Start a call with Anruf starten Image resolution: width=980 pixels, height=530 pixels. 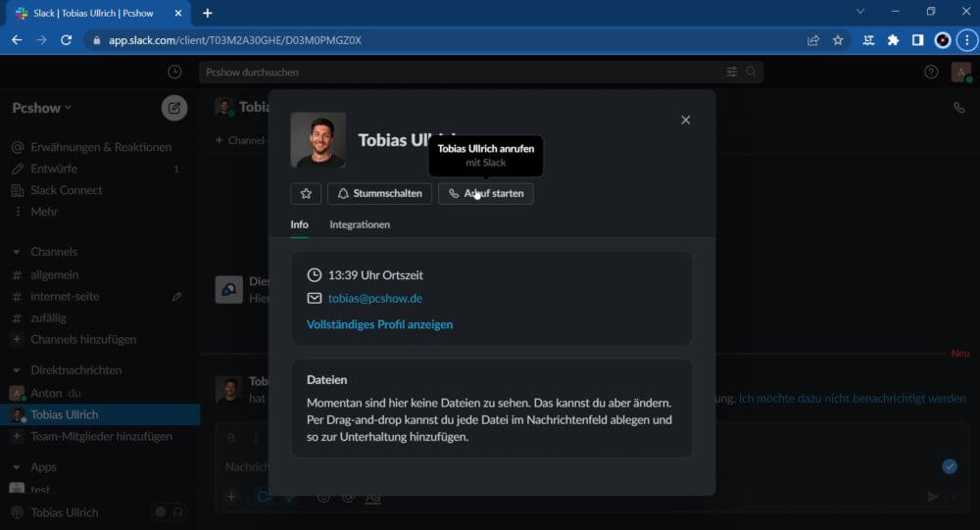486,194
